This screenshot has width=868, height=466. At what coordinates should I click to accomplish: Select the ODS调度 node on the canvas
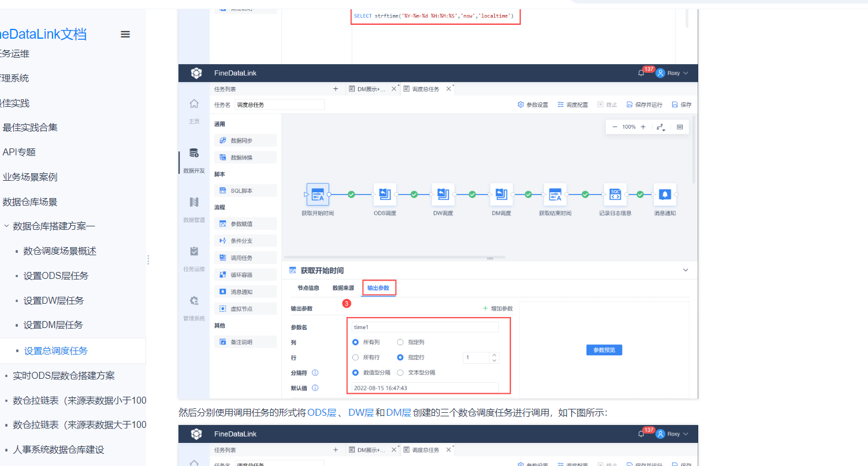pos(384,195)
